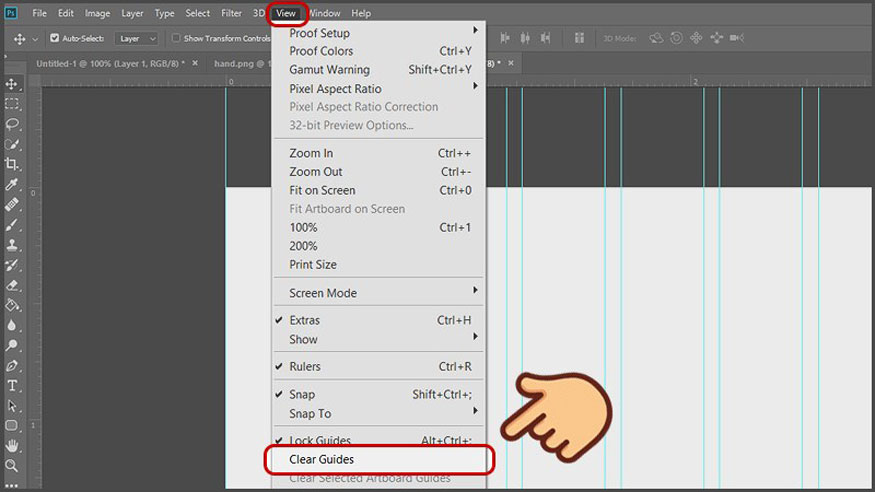
Task: Select the Rectangular Marquee tool
Action: pos(12,104)
